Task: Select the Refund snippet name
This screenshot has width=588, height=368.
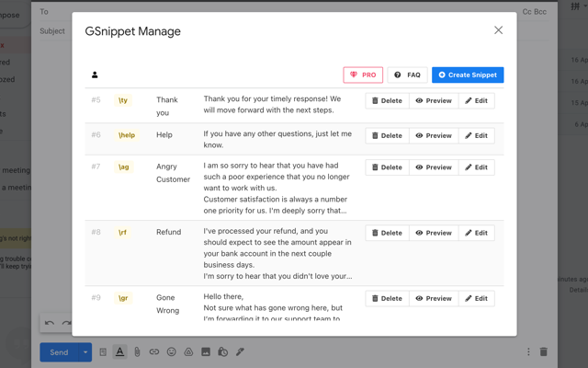Action: [x=168, y=232]
